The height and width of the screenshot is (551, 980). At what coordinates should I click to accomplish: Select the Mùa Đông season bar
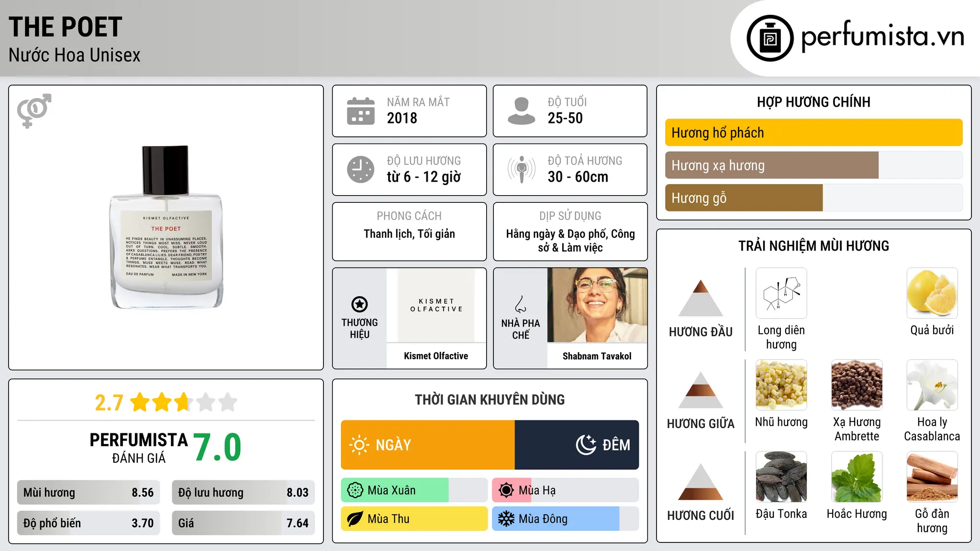click(x=566, y=519)
